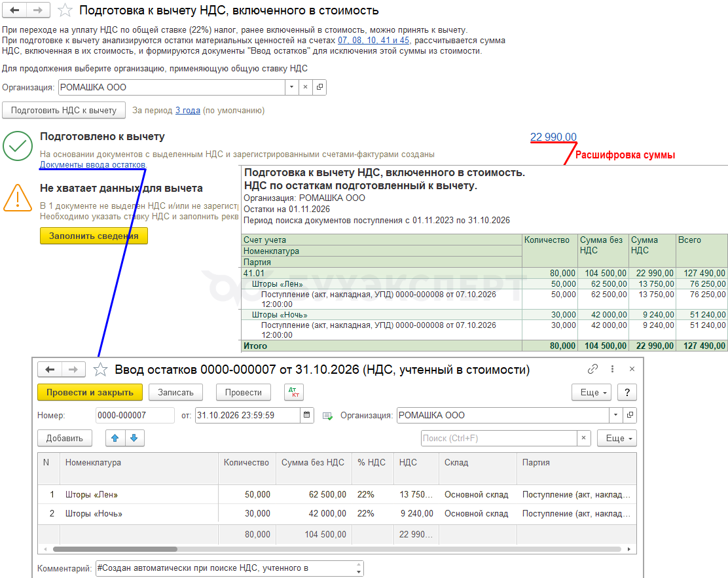Click document date field 31.10.2026 23:59:59
This screenshot has height=578, width=728.
[x=247, y=415]
